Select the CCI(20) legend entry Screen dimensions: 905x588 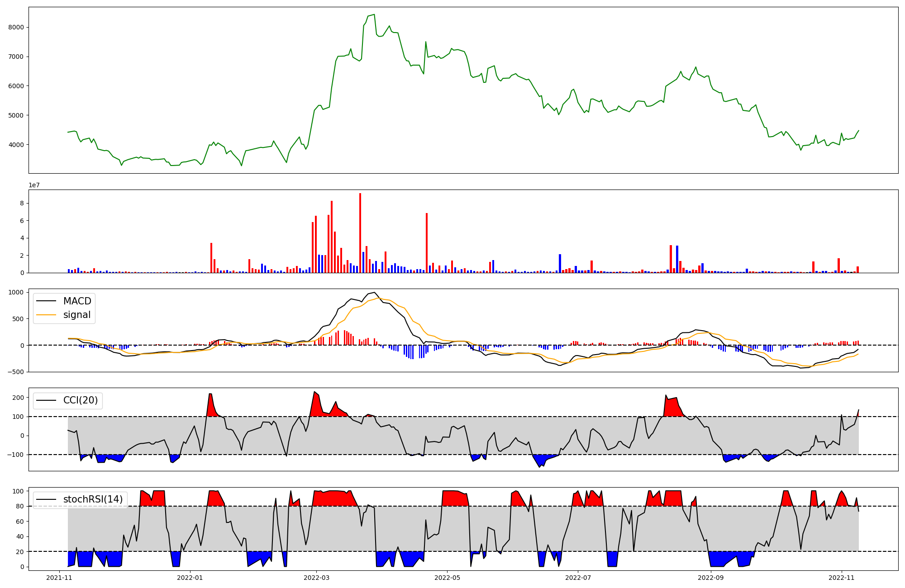[x=81, y=401]
